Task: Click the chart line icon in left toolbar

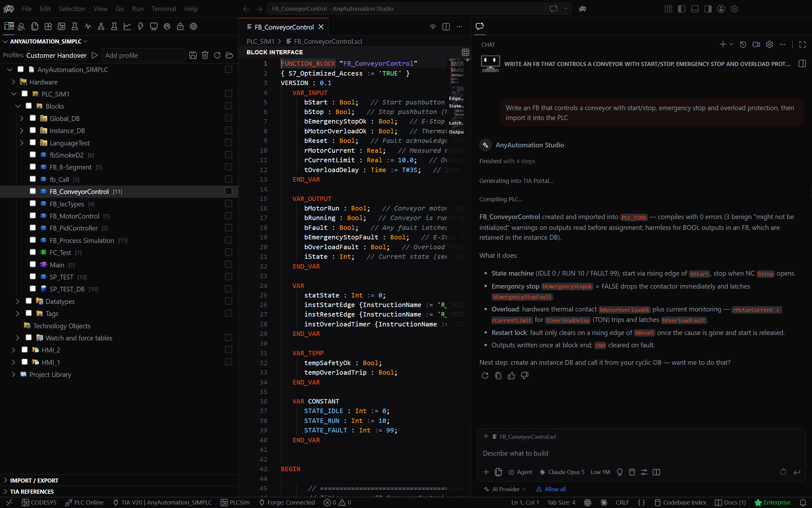Action: (127, 26)
